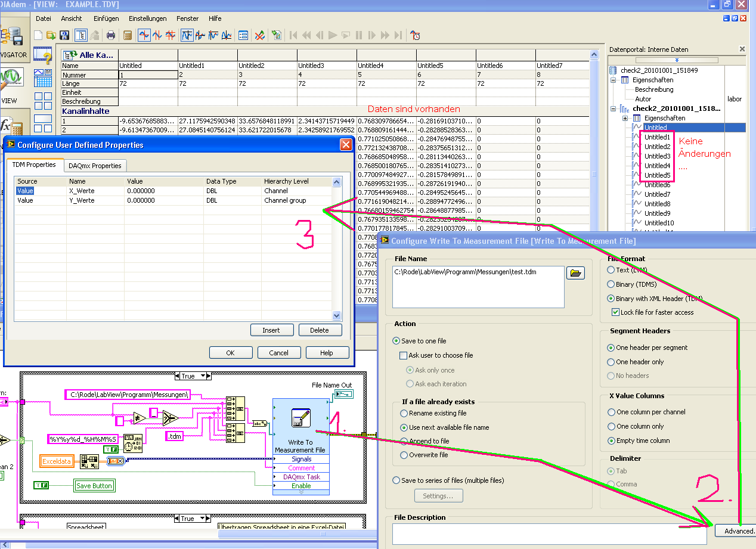
Task: Switch to the DAQmx Properties tab
Action: click(95, 166)
